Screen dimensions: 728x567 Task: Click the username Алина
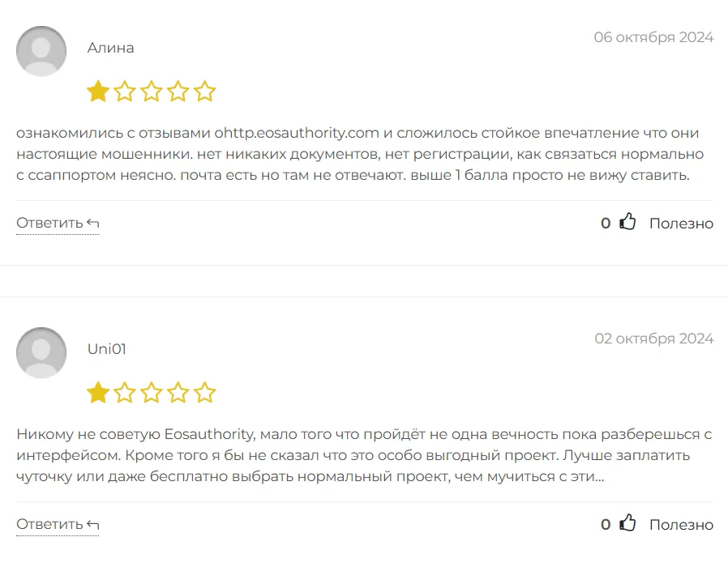pyautogui.click(x=111, y=48)
